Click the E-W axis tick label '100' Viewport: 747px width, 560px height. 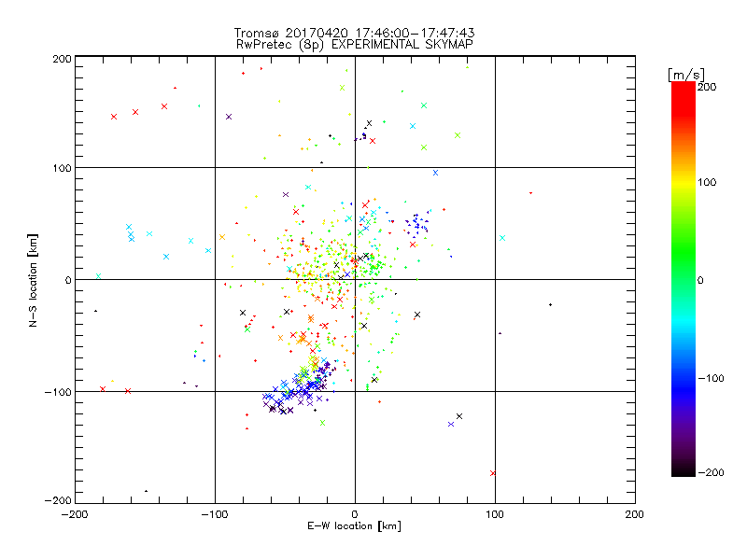point(495,514)
